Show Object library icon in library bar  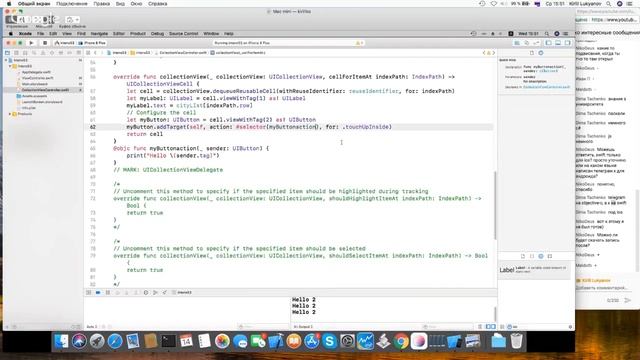coord(541,256)
